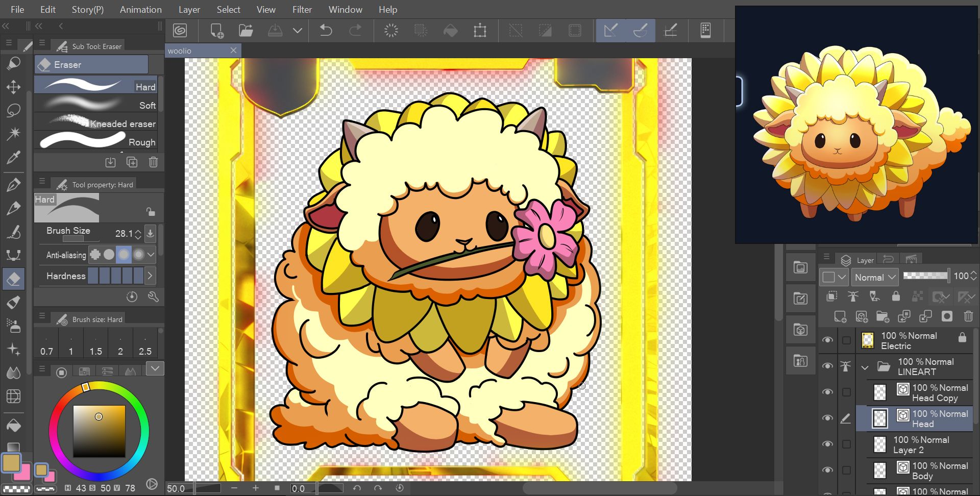Open the Edit menu
Screen dimensions: 980x496
[48, 9]
